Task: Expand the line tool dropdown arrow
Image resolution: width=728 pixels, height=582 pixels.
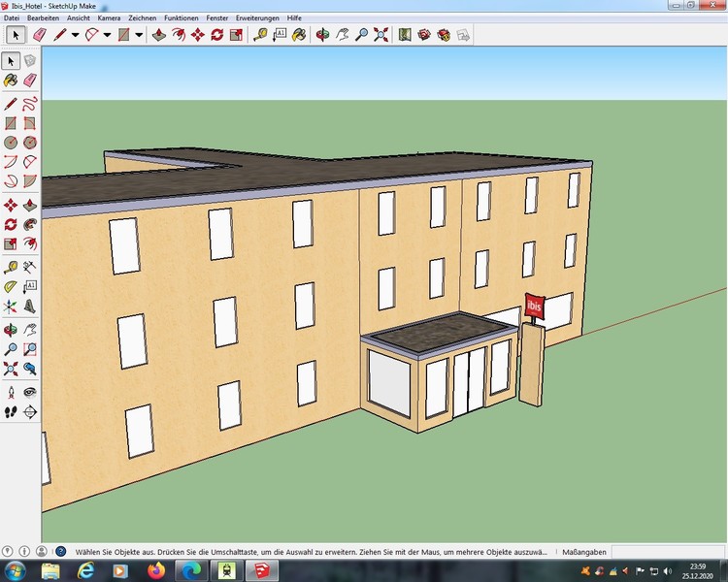Action: pyautogui.click(x=75, y=35)
